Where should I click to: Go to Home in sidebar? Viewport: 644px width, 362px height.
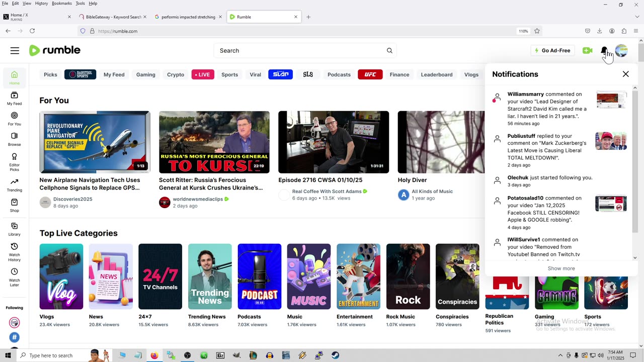click(15, 78)
